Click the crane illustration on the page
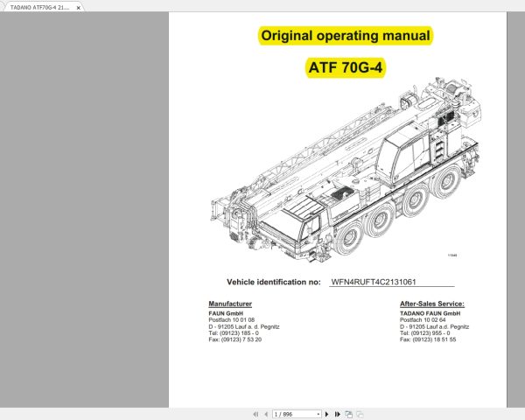This screenshot has width=525, height=420. [x=346, y=169]
